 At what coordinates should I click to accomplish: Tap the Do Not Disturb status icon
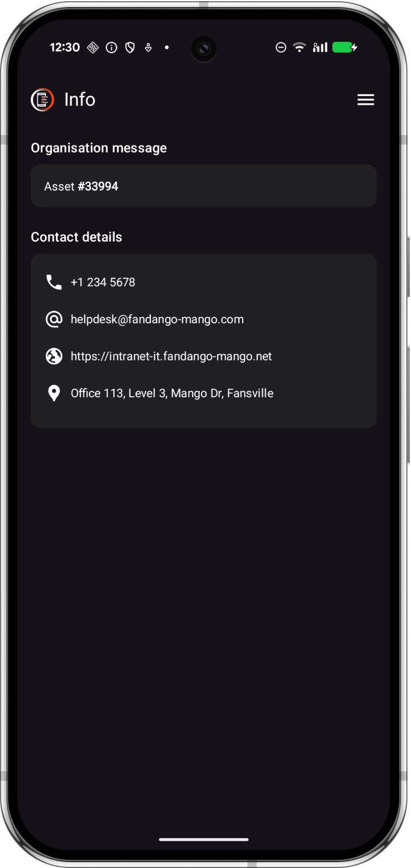pos(281,48)
